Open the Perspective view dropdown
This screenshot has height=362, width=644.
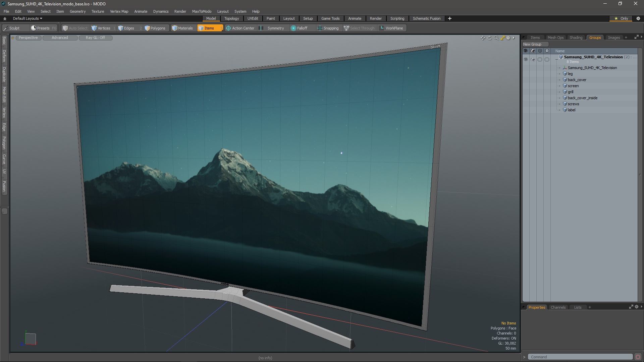(28, 38)
